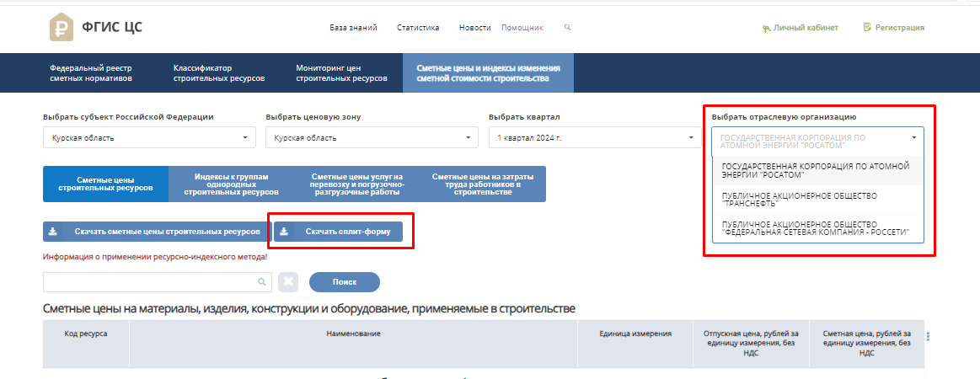Switch to Сметные цены строительных ресурсов tab

(105, 184)
